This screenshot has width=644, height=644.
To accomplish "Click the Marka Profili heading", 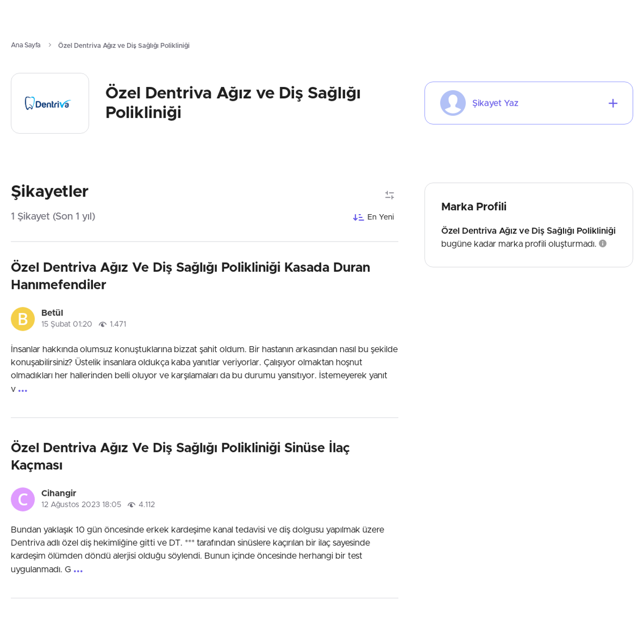I will tap(474, 207).
